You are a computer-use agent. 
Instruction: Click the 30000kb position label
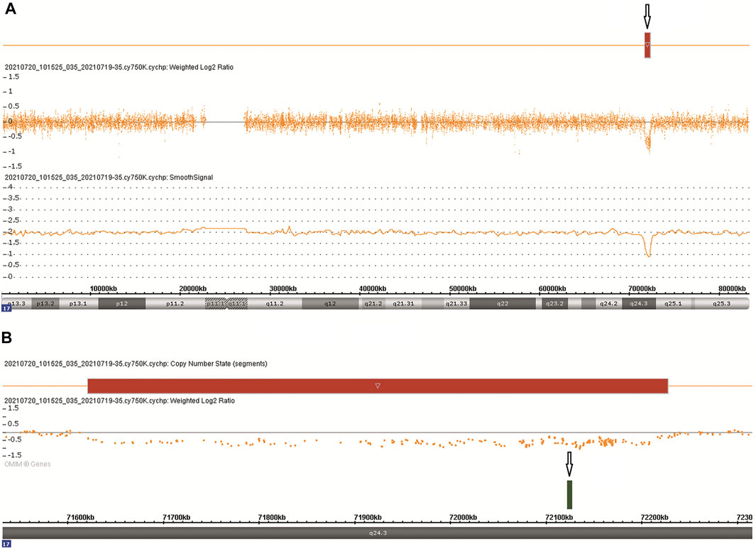tap(283, 288)
